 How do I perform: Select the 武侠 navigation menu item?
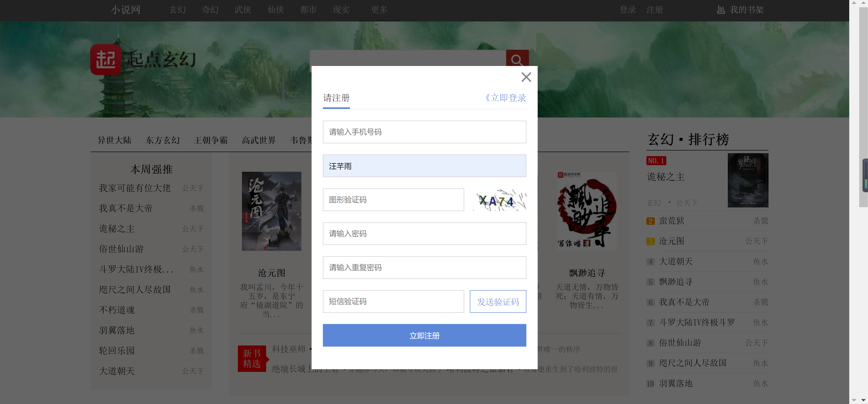tap(243, 10)
